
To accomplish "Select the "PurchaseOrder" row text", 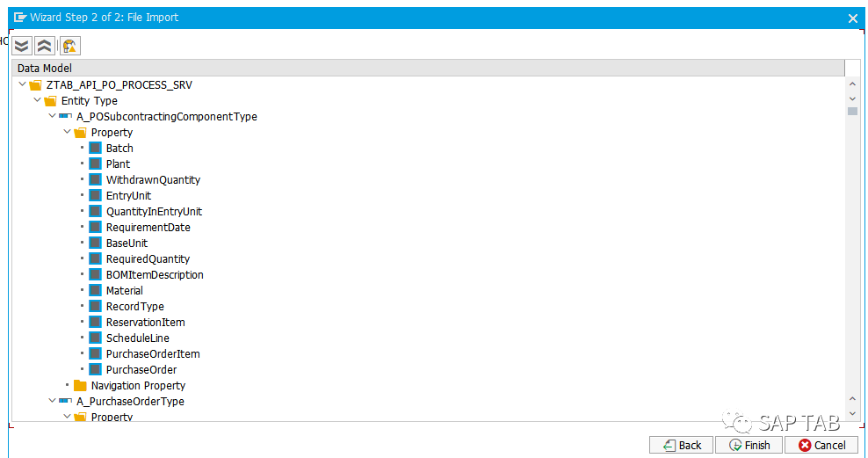I will coord(141,369).
